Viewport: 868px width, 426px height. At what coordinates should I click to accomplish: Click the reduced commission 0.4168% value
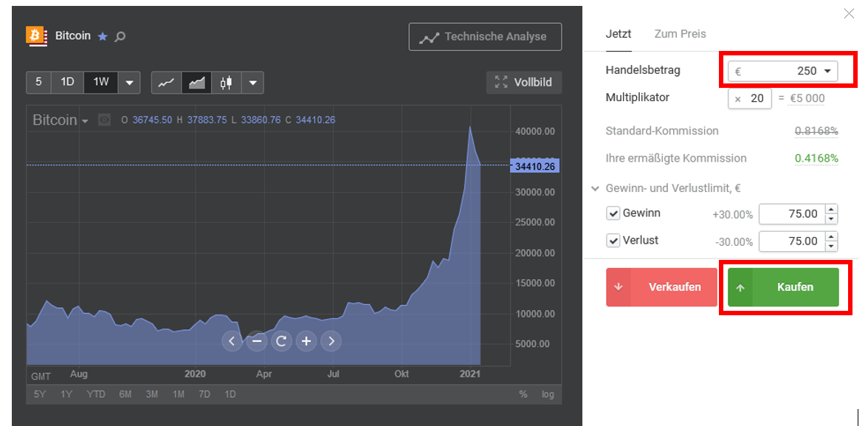816,159
